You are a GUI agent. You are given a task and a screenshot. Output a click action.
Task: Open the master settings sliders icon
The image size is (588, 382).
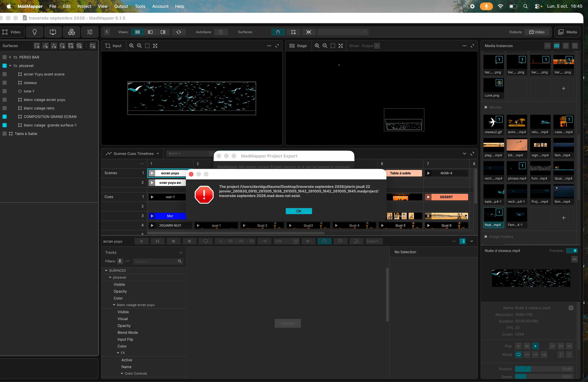click(90, 32)
